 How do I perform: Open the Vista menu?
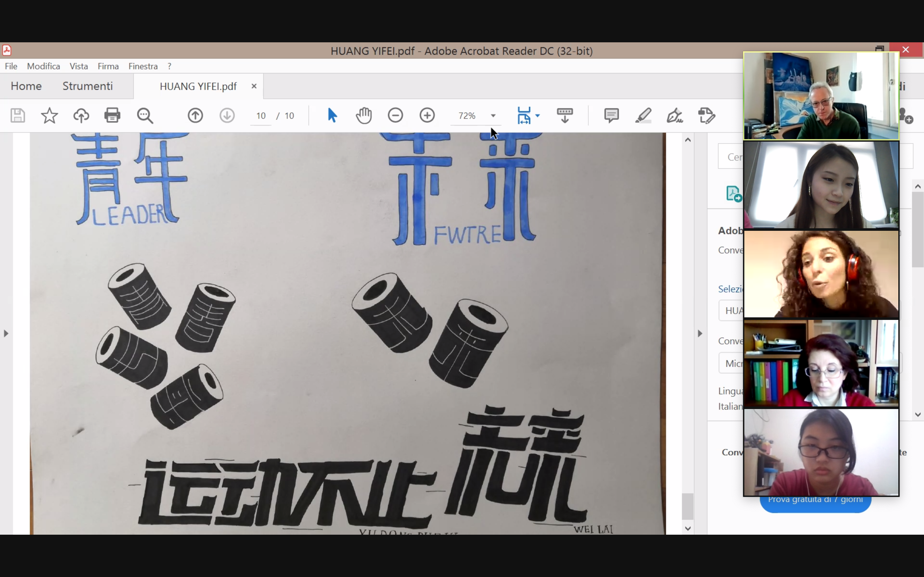coord(79,66)
